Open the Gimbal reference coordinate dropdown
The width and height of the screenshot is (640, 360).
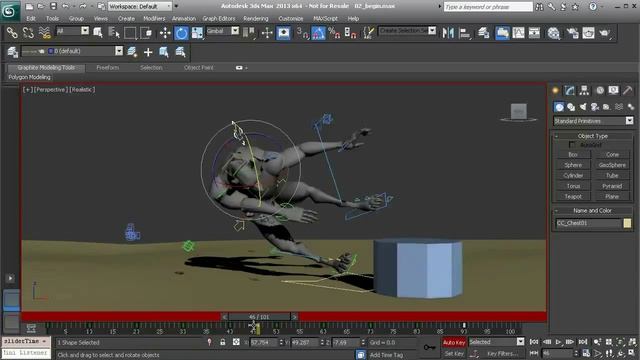[x=222, y=31]
